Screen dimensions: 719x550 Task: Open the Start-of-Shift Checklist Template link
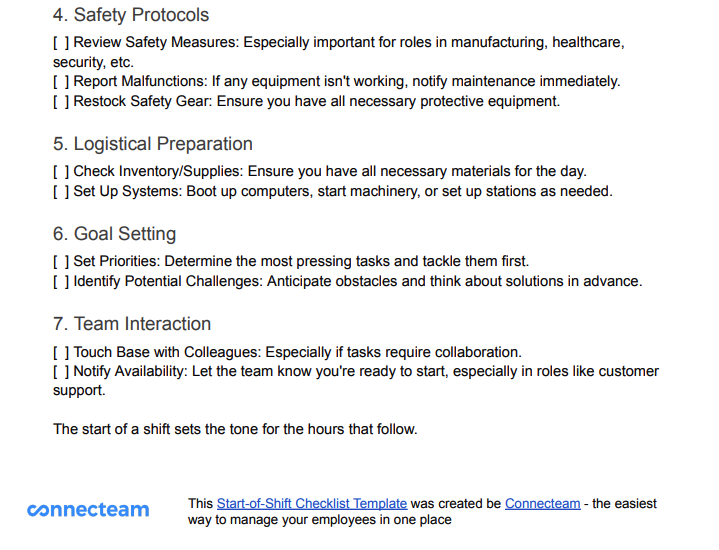[x=312, y=504]
